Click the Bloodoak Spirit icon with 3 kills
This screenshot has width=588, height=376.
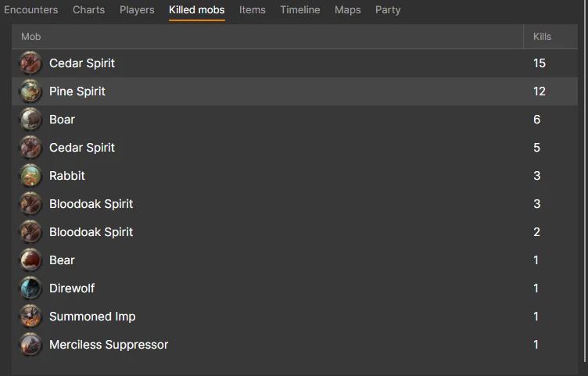(x=30, y=203)
